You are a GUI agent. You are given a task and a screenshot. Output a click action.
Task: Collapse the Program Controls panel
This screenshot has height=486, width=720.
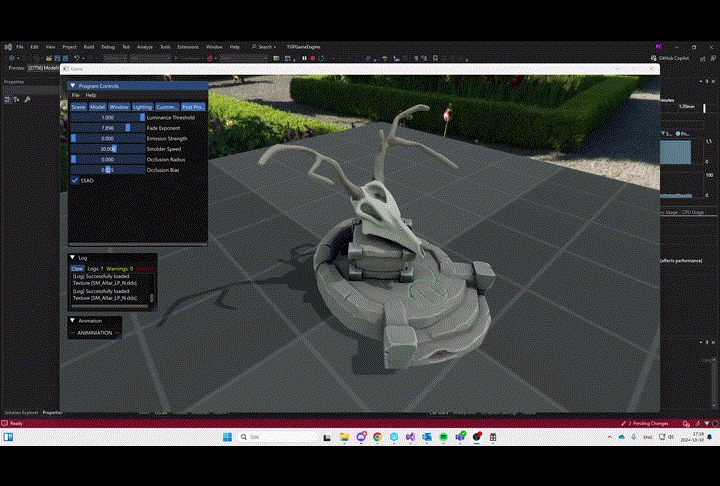73,86
